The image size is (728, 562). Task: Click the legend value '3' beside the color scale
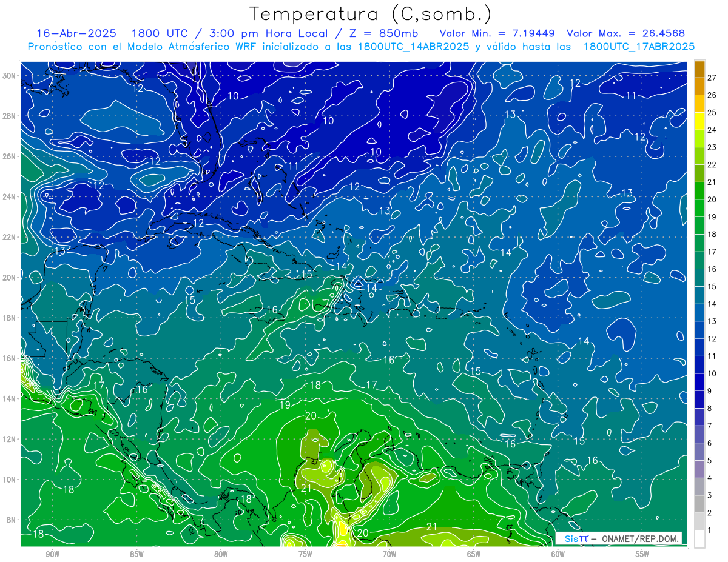710,495
